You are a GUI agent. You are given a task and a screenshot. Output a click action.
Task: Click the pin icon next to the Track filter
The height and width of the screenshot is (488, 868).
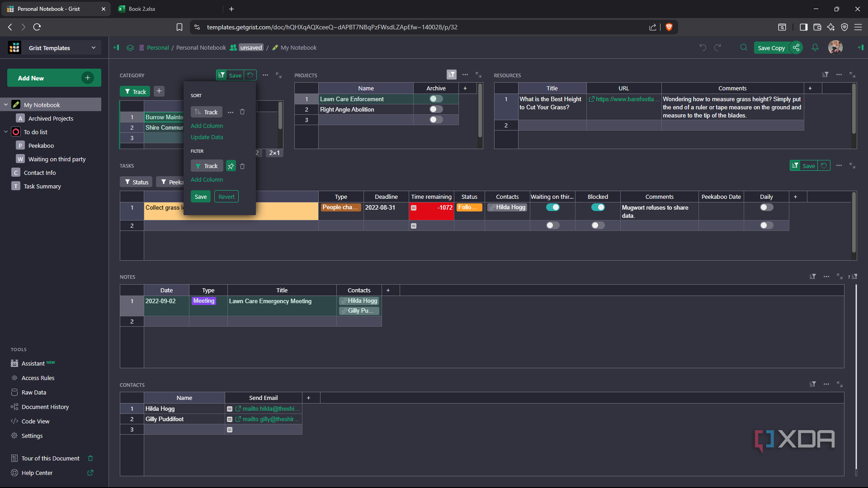coord(230,166)
